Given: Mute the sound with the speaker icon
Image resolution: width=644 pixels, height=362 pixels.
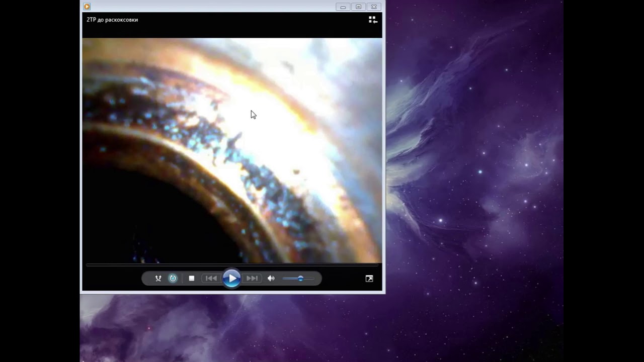Looking at the screenshot, I should tap(271, 278).
